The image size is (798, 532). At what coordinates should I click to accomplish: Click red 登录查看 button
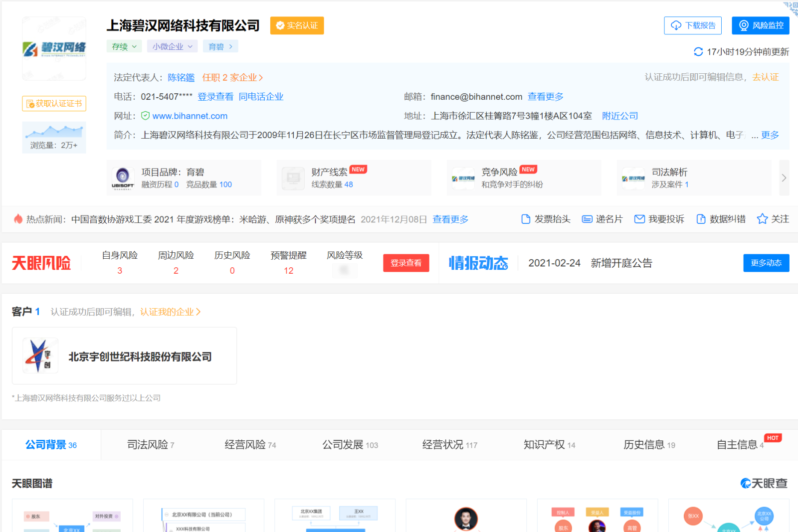point(406,263)
